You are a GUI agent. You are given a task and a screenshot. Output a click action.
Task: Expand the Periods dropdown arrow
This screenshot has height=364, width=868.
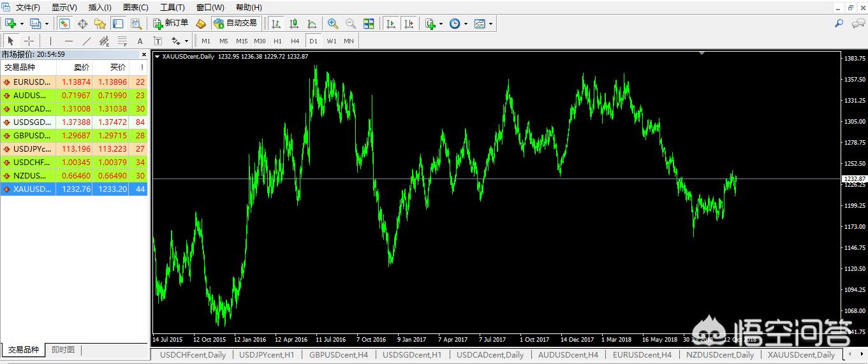point(466,24)
